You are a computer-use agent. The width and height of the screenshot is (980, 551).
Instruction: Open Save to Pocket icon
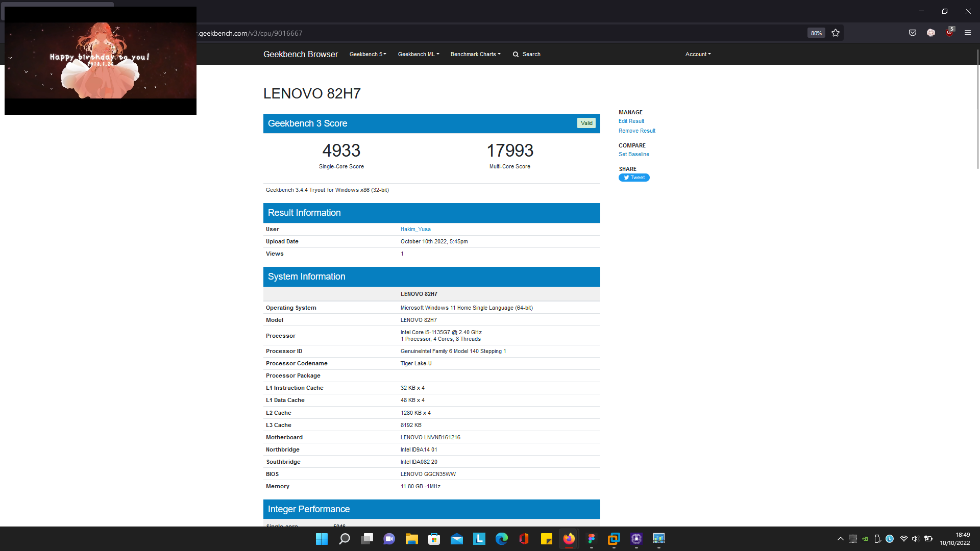pyautogui.click(x=913, y=33)
